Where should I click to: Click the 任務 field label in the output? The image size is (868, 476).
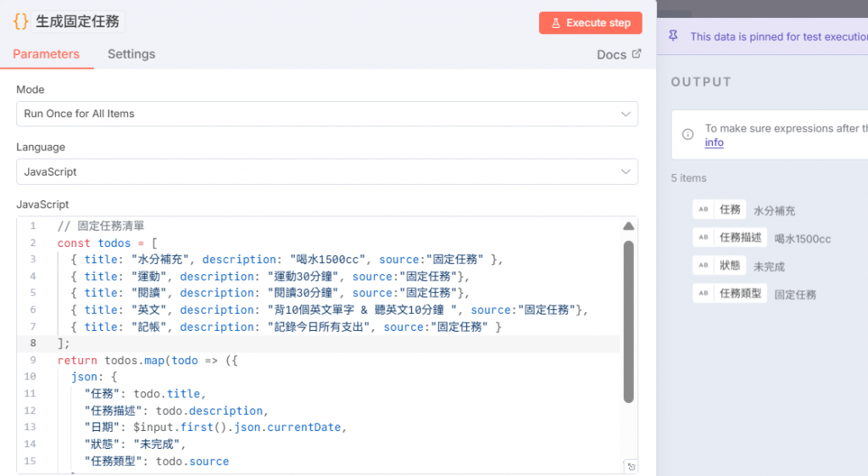coord(730,210)
